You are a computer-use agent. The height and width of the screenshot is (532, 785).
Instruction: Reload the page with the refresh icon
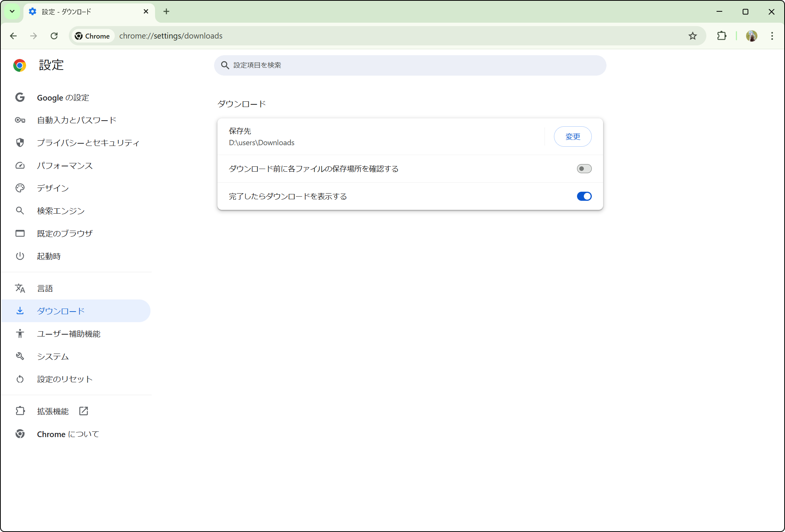tap(54, 36)
